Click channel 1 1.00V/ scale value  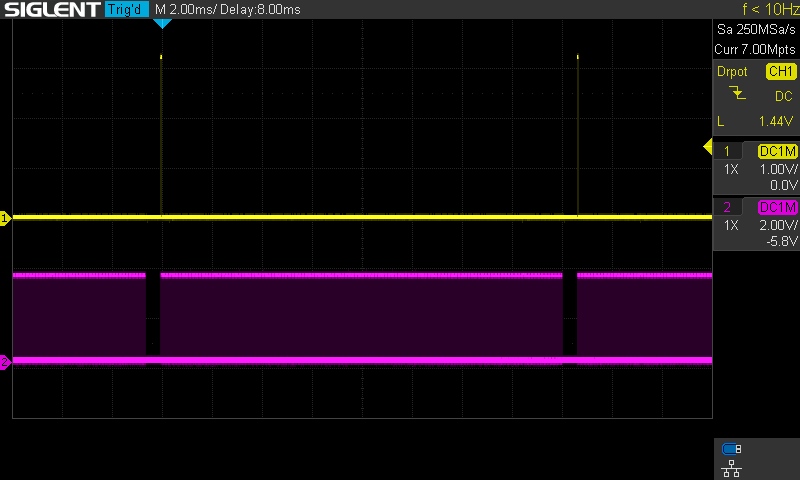778,169
